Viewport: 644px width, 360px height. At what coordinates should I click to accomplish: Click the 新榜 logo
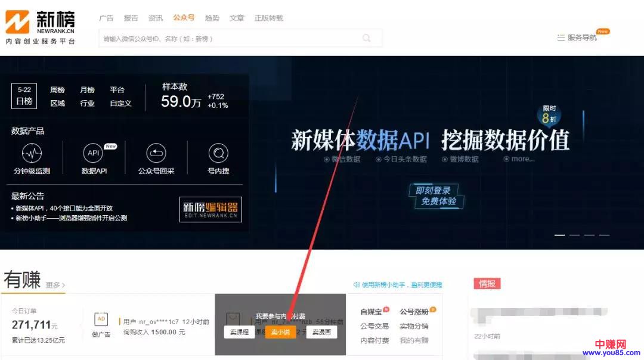(41, 27)
